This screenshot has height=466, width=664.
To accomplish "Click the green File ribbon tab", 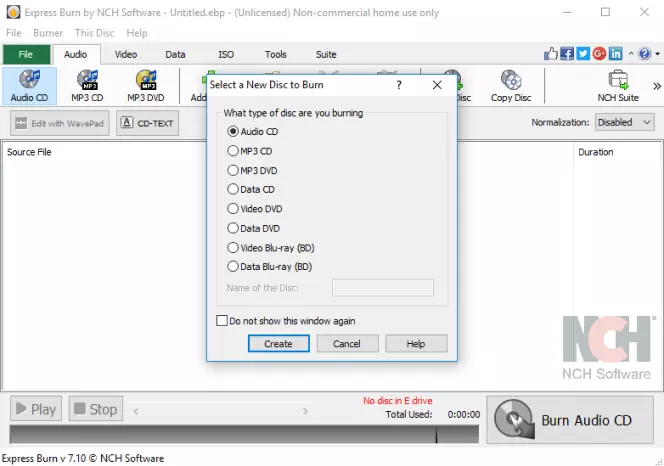I will (26, 54).
